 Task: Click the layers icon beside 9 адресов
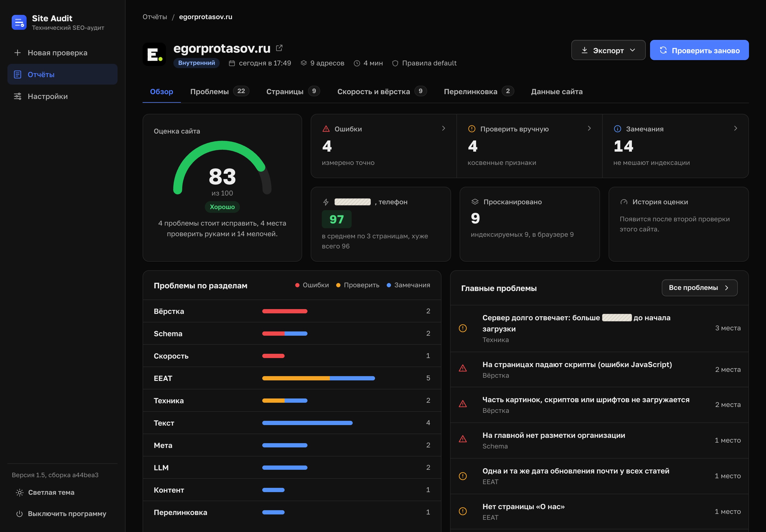[x=304, y=63]
